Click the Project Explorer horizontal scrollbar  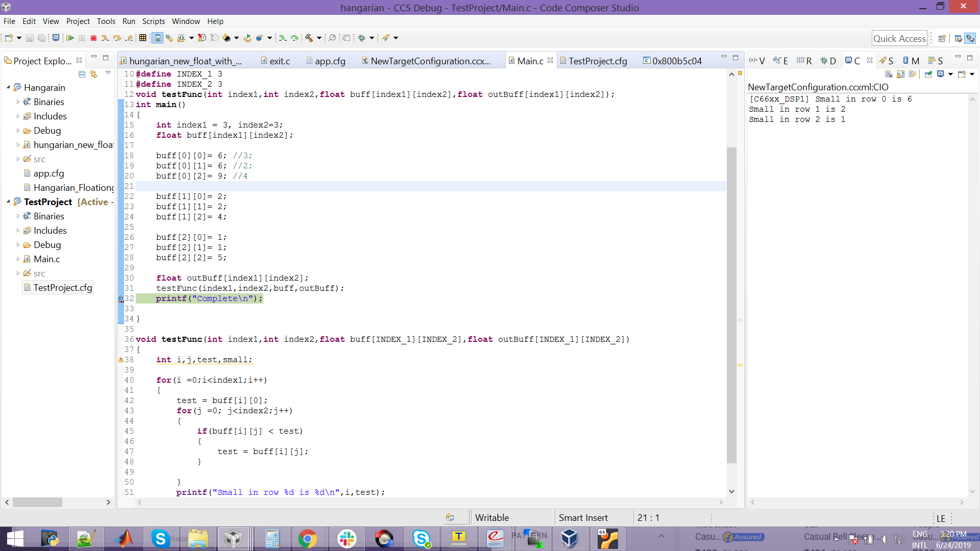tap(37, 503)
